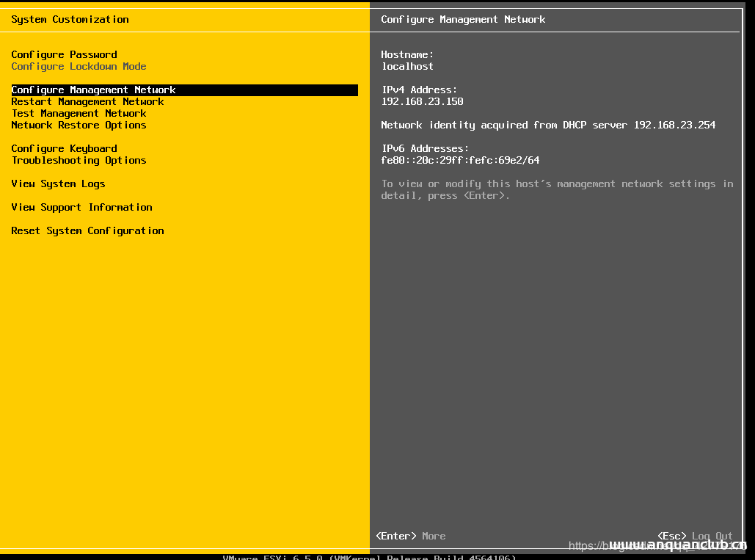This screenshot has height=560, width=755.
Task: Choose Restart Management Network
Action: pos(87,101)
